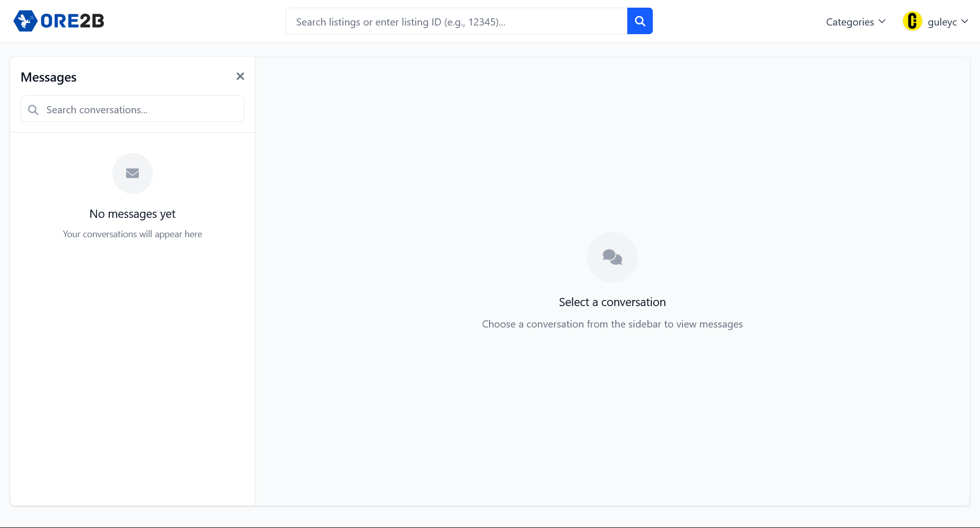
Task: Click 'Your conversations will appear here' text
Action: [x=132, y=234]
